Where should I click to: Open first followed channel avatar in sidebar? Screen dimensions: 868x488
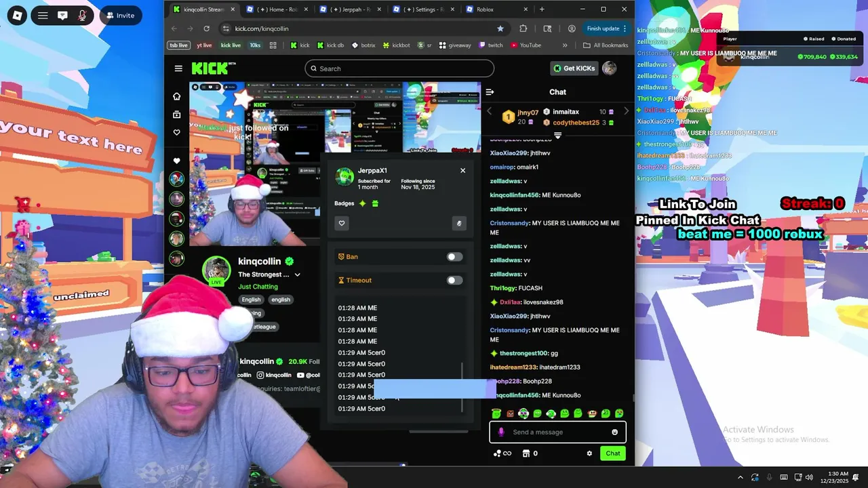pyautogui.click(x=177, y=179)
